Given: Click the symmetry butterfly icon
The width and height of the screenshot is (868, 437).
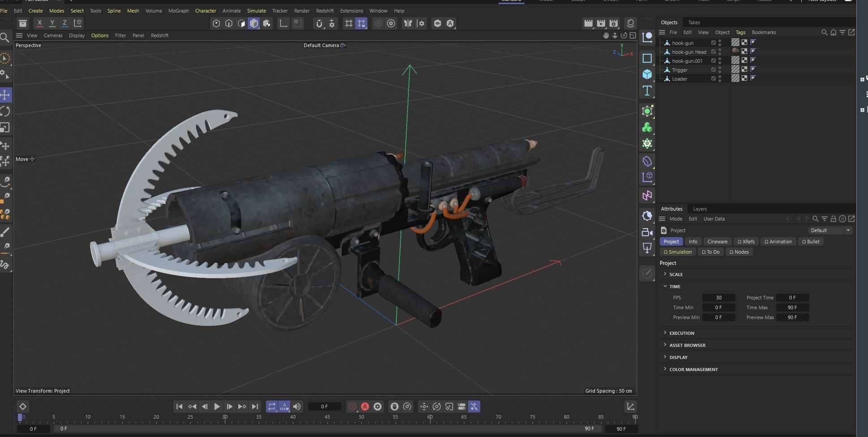Looking at the screenshot, I should (x=408, y=23).
